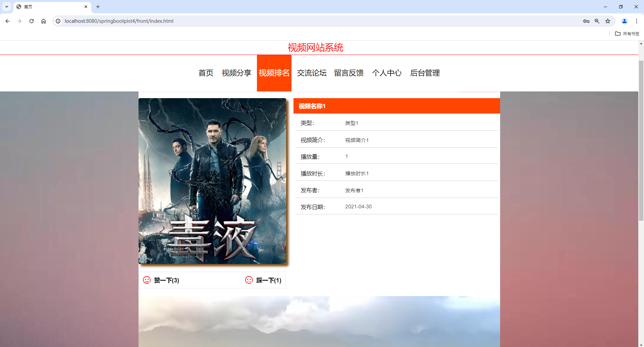
Task: Click the landscape video area below the poster
Action: tap(319, 322)
